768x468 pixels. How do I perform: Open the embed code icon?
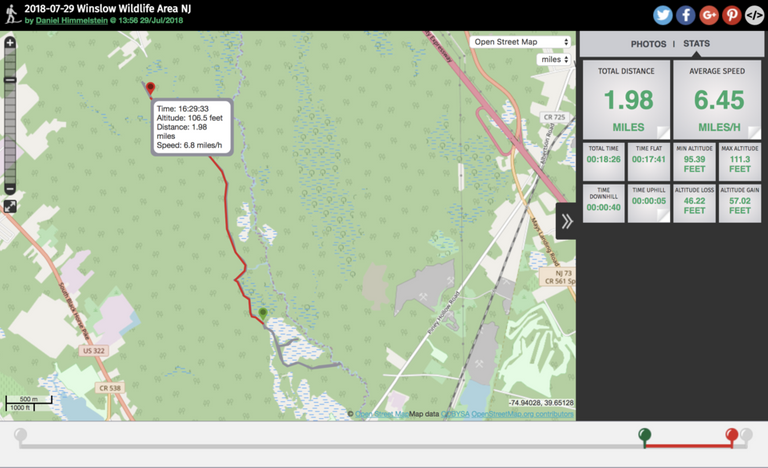[x=755, y=15]
